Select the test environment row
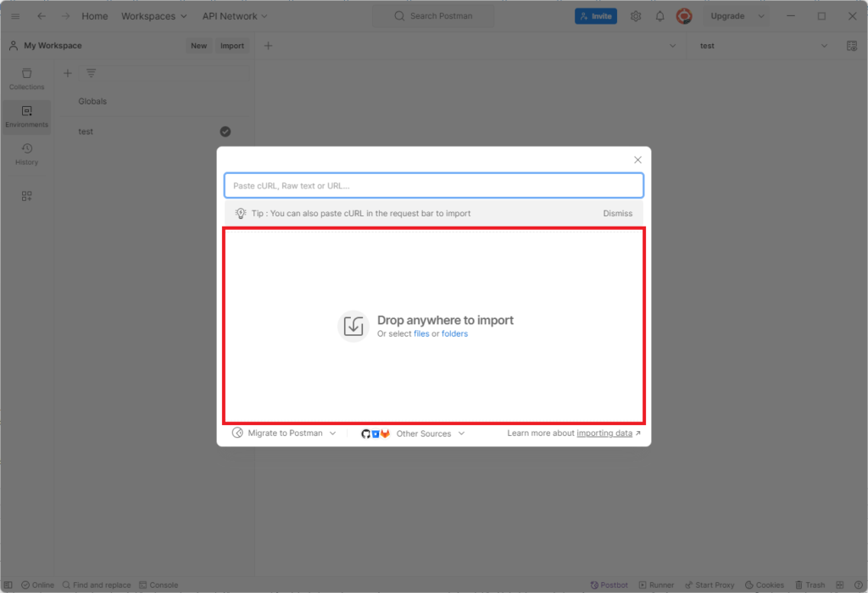The width and height of the screenshot is (868, 593). pos(154,131)
